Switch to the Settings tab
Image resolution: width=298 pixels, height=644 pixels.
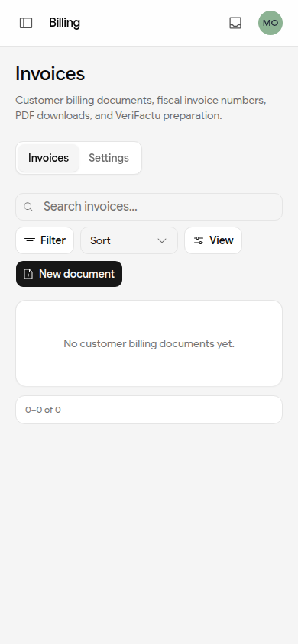coord(109,158)
